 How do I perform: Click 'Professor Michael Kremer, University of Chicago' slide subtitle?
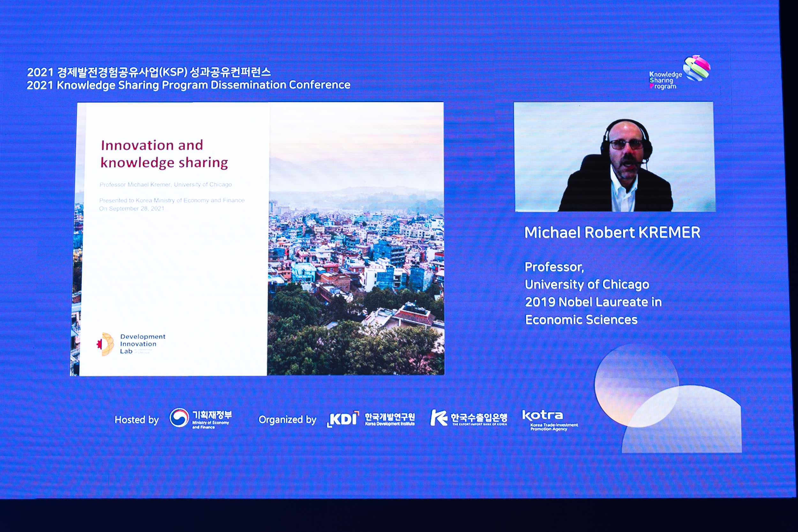point(166,184)
